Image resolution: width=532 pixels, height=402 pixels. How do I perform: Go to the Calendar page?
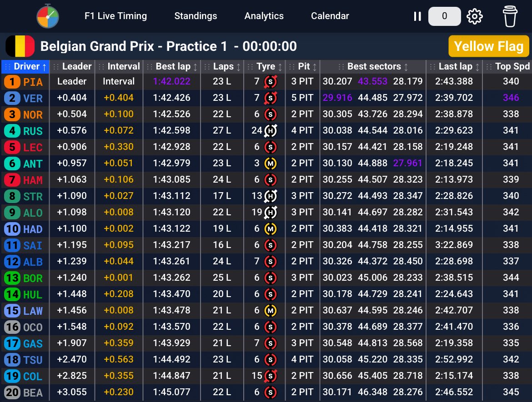click(x=330, y=16)
